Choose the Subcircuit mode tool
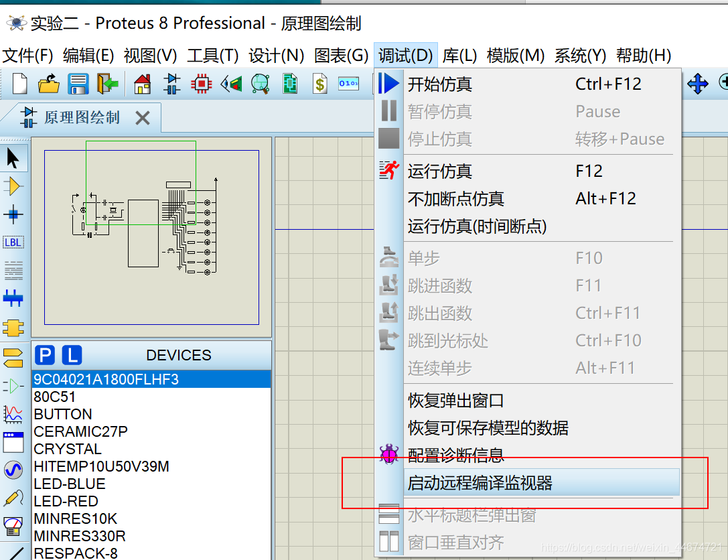 pos(13,328)
